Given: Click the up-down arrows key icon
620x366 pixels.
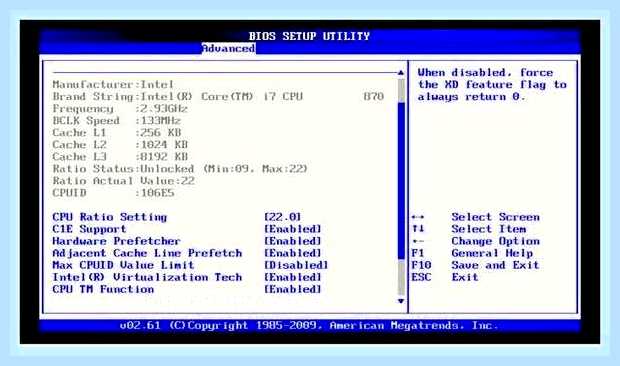Looking at the screenshot, I should click(418, 229).
